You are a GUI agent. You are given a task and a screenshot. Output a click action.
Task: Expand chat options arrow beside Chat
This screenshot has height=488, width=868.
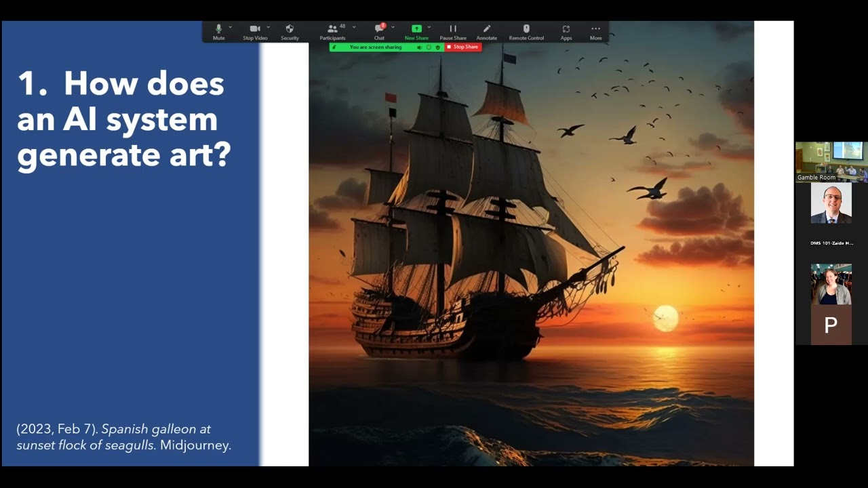(x=393, y=27)
